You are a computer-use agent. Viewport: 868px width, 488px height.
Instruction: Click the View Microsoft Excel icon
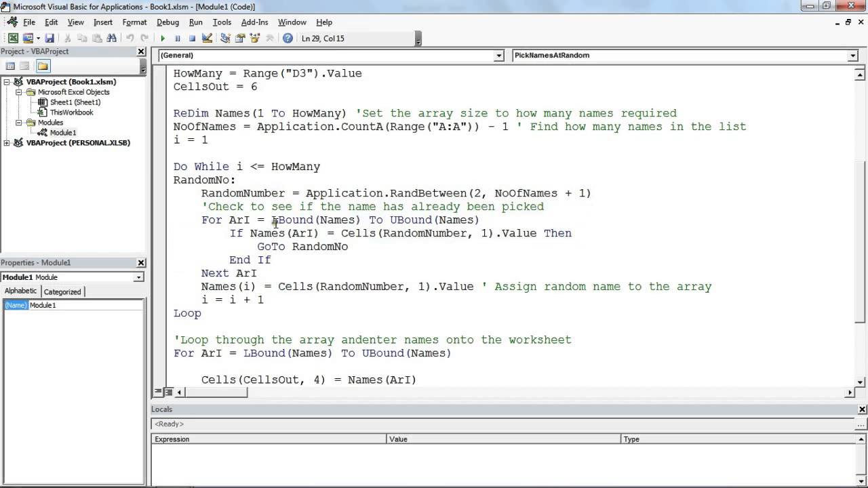(12, 39)
